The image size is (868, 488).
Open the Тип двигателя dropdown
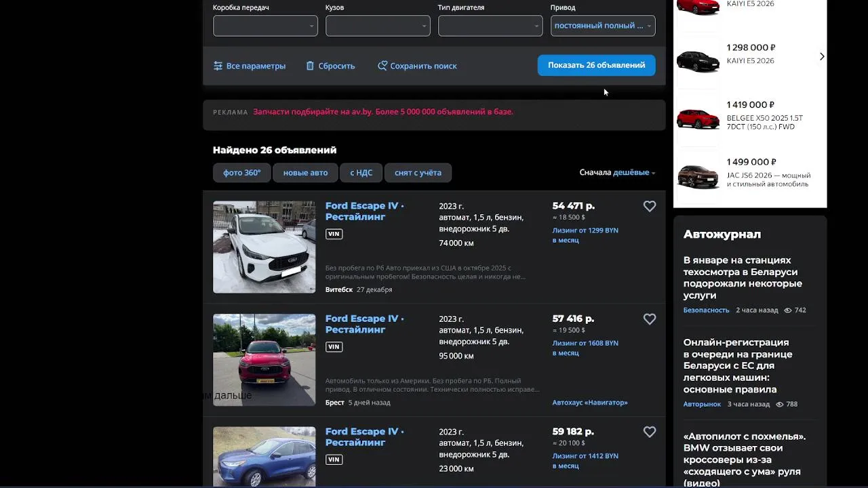point(490,26)
